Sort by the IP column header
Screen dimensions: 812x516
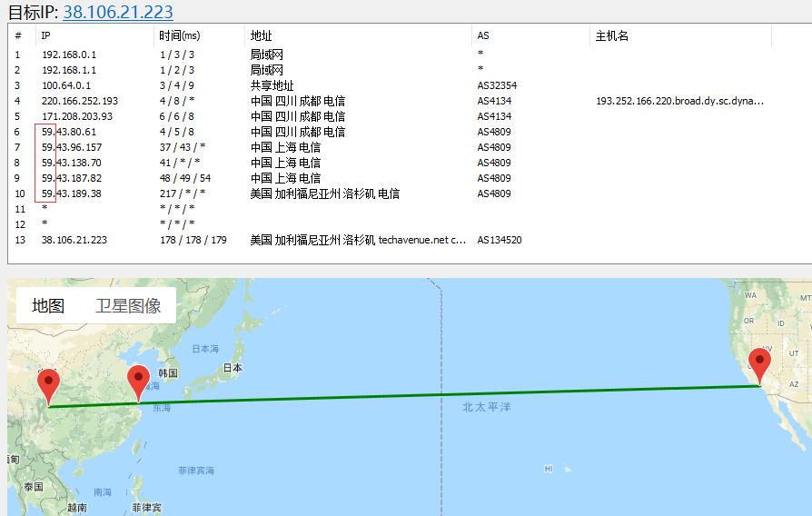46,35
